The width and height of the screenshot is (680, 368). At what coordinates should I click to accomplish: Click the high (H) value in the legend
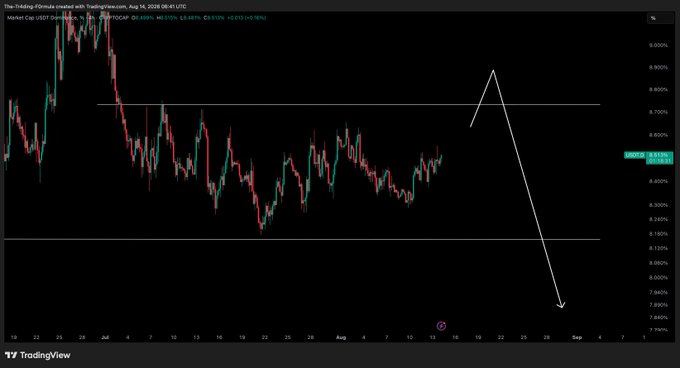click(x=167, y=18)
